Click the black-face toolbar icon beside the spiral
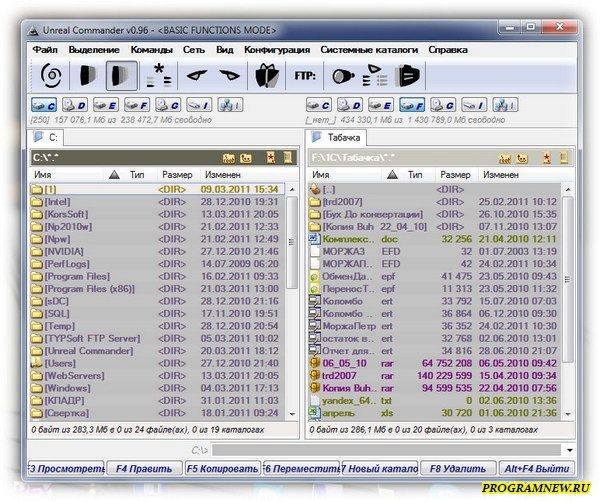Image resolution: width=600 pixels, height=501 pixels. click(x=88, y=75)
